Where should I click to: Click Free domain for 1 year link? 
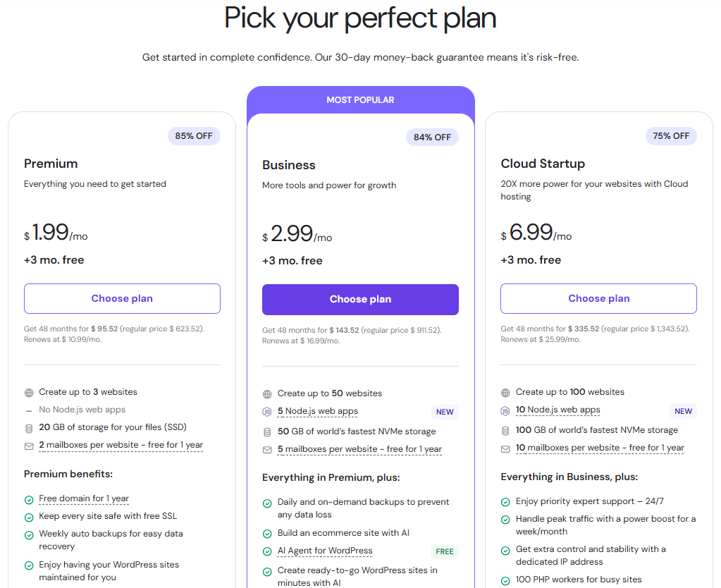coord(84,498)
